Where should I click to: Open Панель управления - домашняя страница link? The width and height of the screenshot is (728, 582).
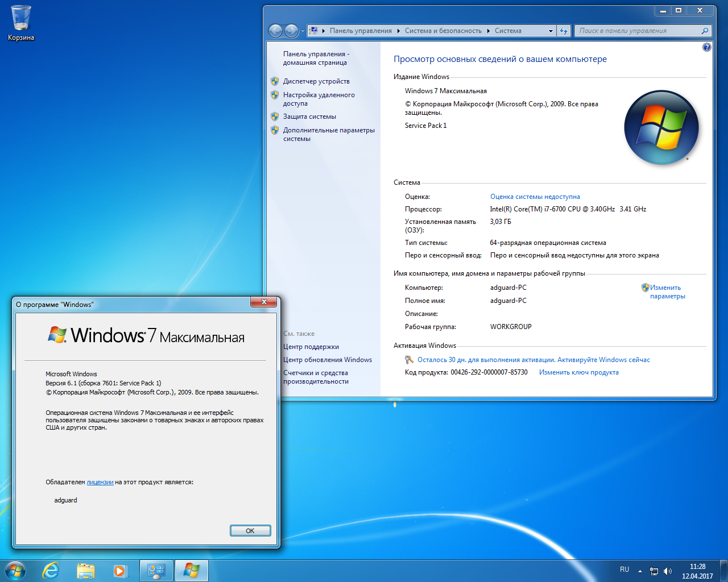point(316,58)
